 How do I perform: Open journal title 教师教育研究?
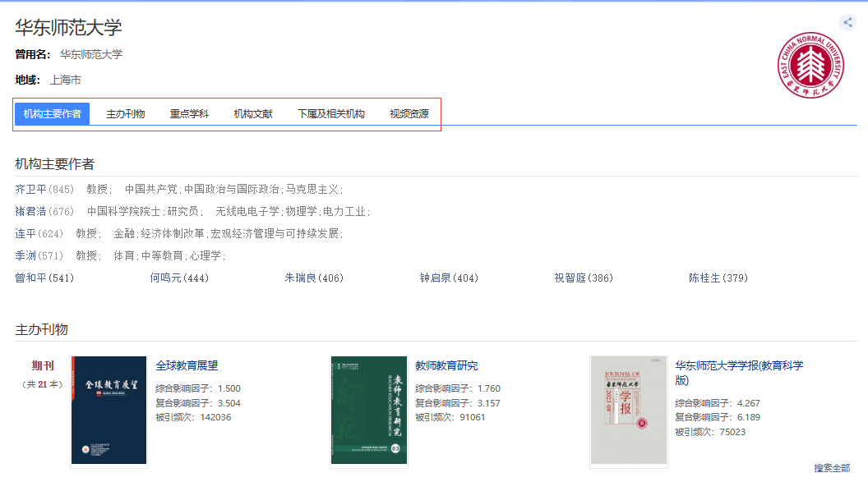pyautogui.click(x=446, y=365)
